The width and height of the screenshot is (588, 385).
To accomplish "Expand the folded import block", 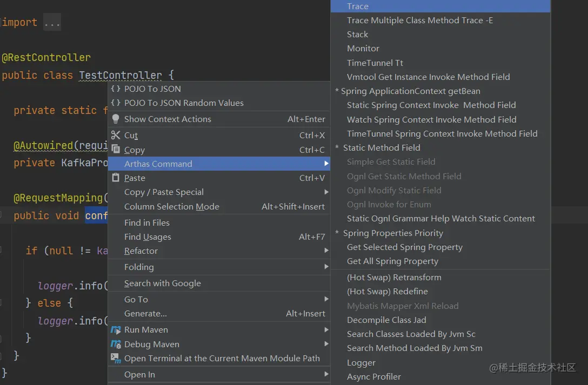I will (52, 23).
